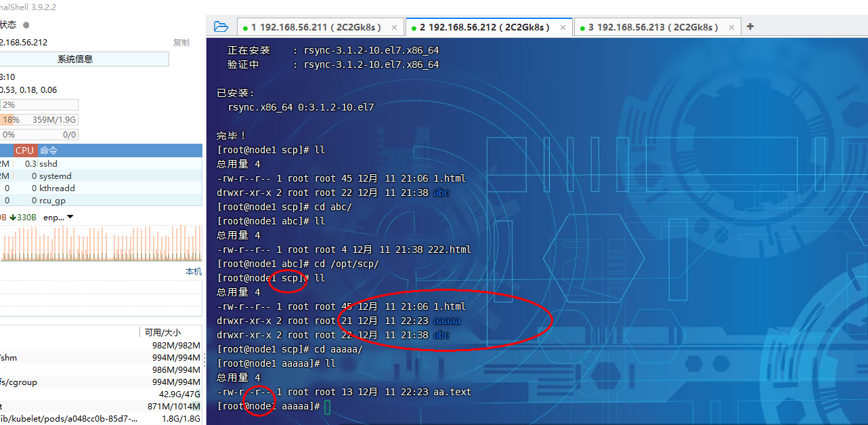Close the 192.168.56.213 tab
The image size is (868, 425).
731,27
